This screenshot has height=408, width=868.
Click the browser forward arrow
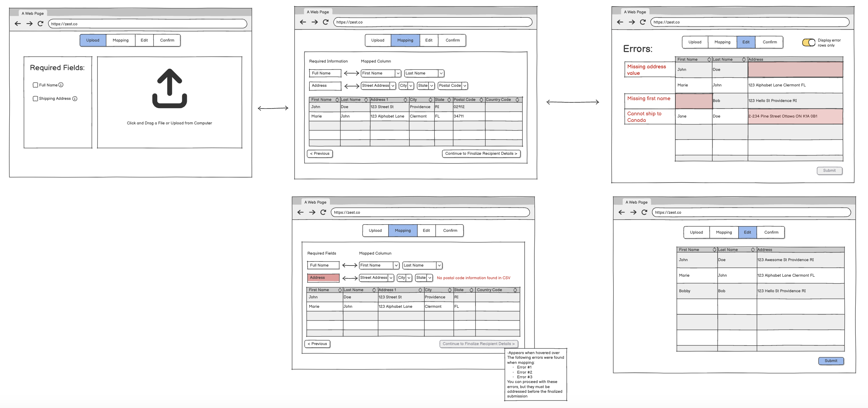[x=29, y=23]
